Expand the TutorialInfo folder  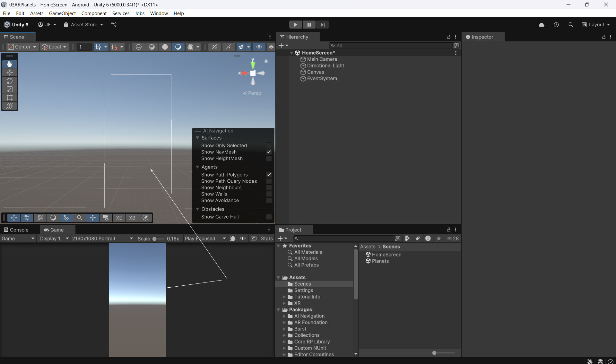click(x=284, y=297)
